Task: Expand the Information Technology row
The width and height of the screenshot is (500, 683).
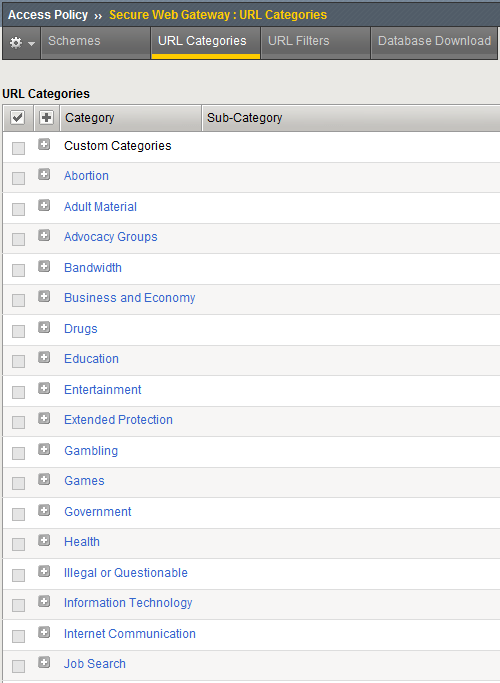Action: point(44,602)
